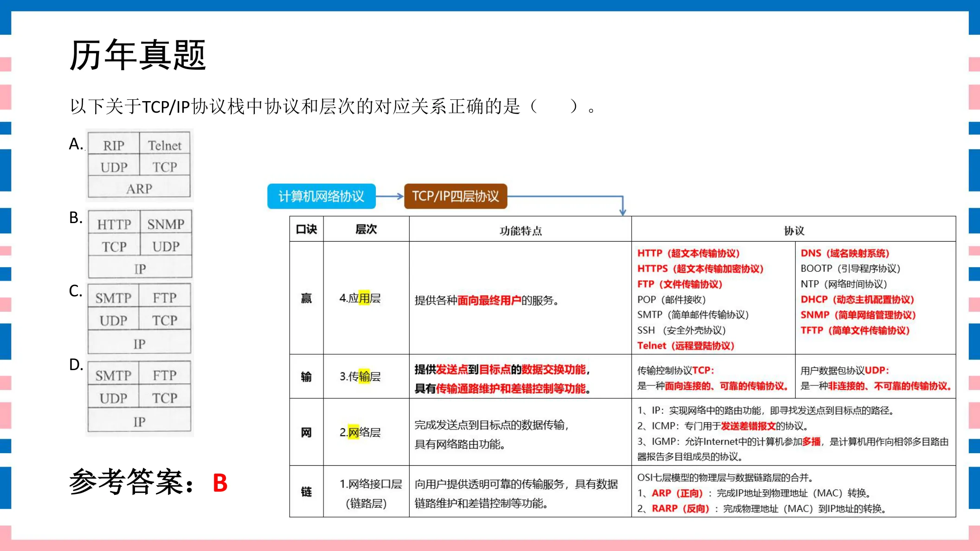This screenshot has width=980, height=551.
Task: Click the '参考答案:' label
Action: click(x=132, y=482)
